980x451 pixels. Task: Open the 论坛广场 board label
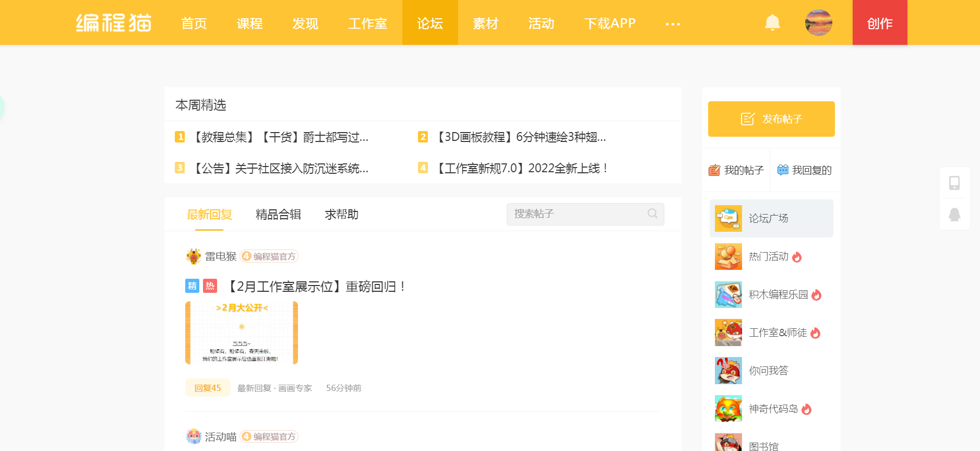click(769, 218)
